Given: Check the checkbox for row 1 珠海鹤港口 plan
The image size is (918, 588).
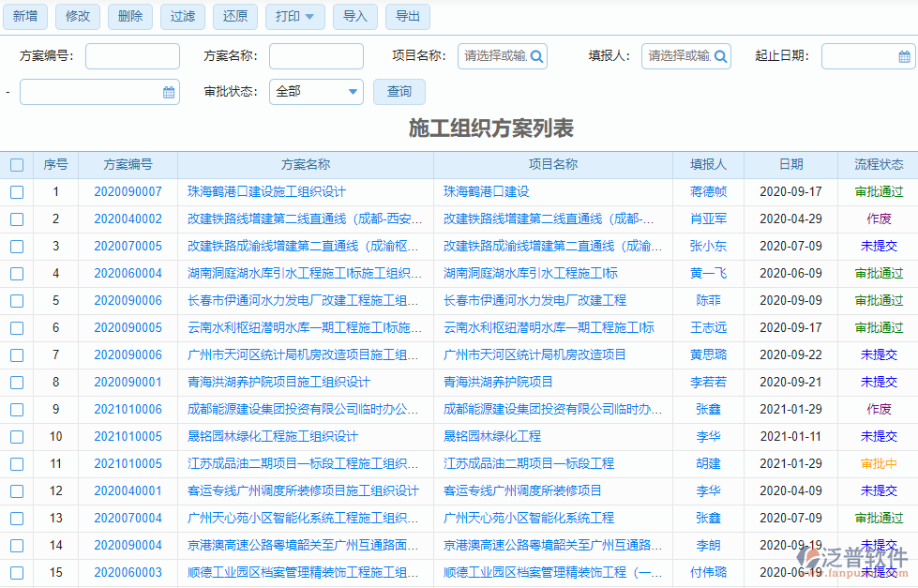Looking at the screenshot, I should 17,191.
